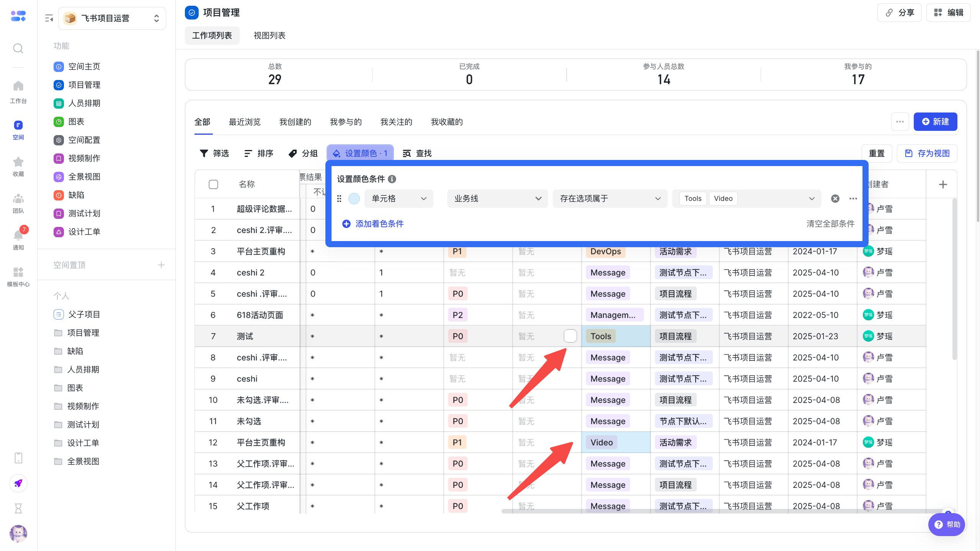Open the more options button beside 新建
Image resolution: width=980 pixels, height=551 pixels.
coord(900,122)
